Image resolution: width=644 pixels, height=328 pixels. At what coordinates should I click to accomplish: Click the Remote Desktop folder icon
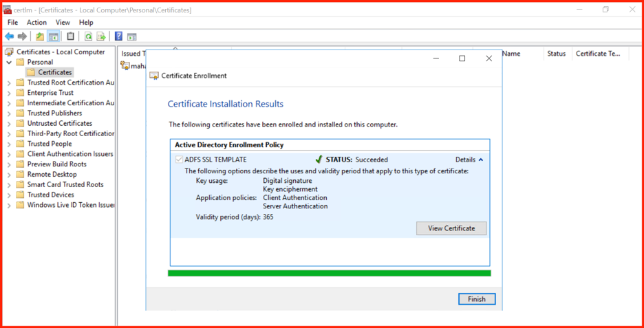[x=20, y=175]
